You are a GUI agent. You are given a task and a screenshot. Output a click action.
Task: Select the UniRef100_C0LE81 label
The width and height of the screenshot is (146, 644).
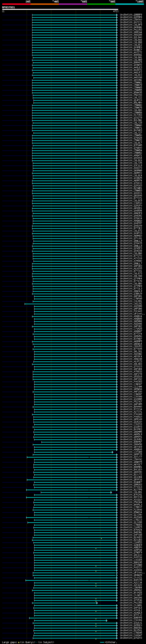click(131, 301)
